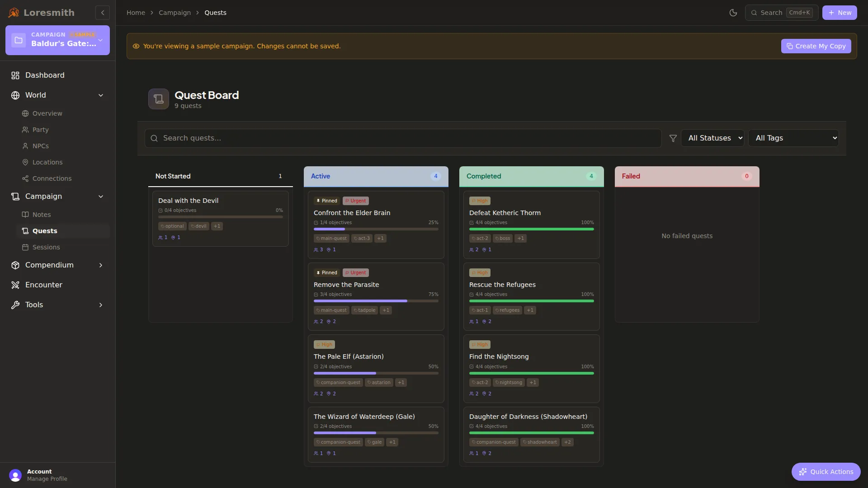Select the Completed quest column header
Image resolution: width=868 pixels, height=488 pixels.
532,176
